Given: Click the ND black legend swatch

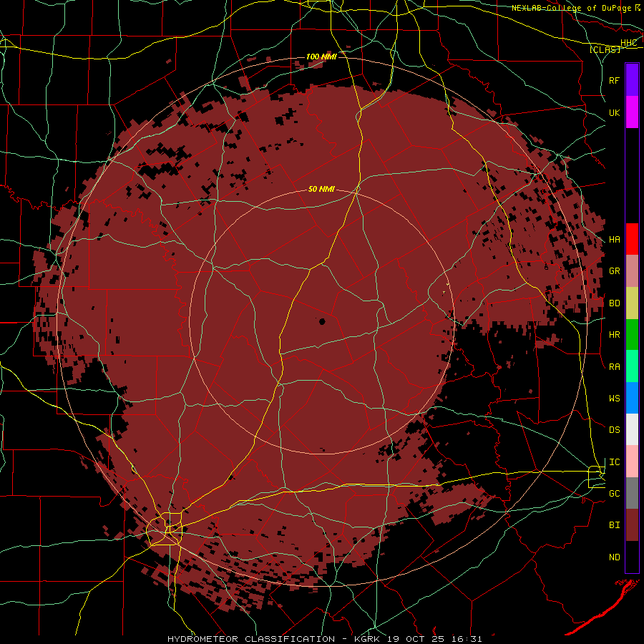Looking at the screenshot, I should [632, 557].
